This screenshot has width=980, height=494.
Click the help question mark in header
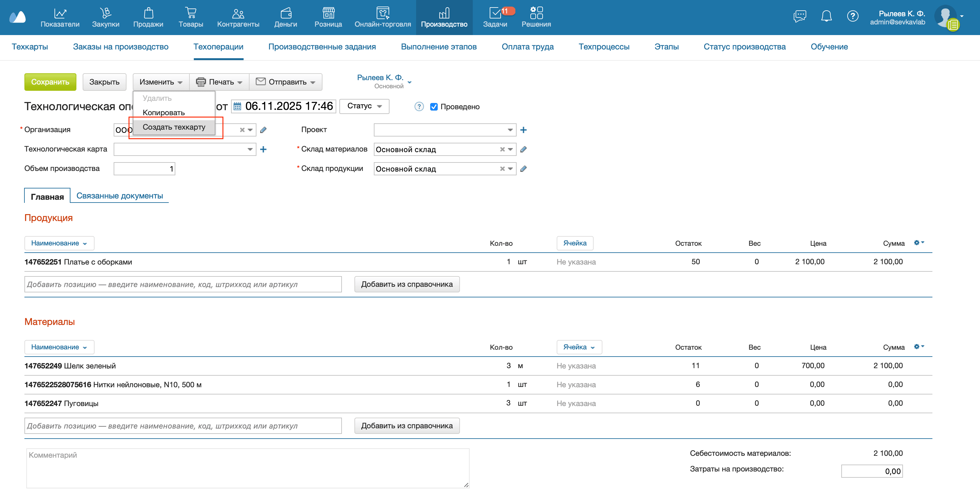tap(852, 16)
